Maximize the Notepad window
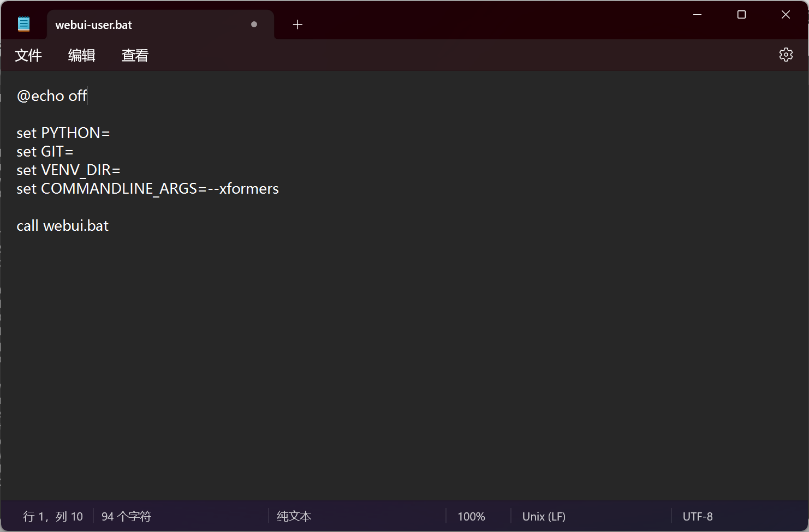Image resolution: width=809 pixels, height=532 pixels. pos(741,15)
